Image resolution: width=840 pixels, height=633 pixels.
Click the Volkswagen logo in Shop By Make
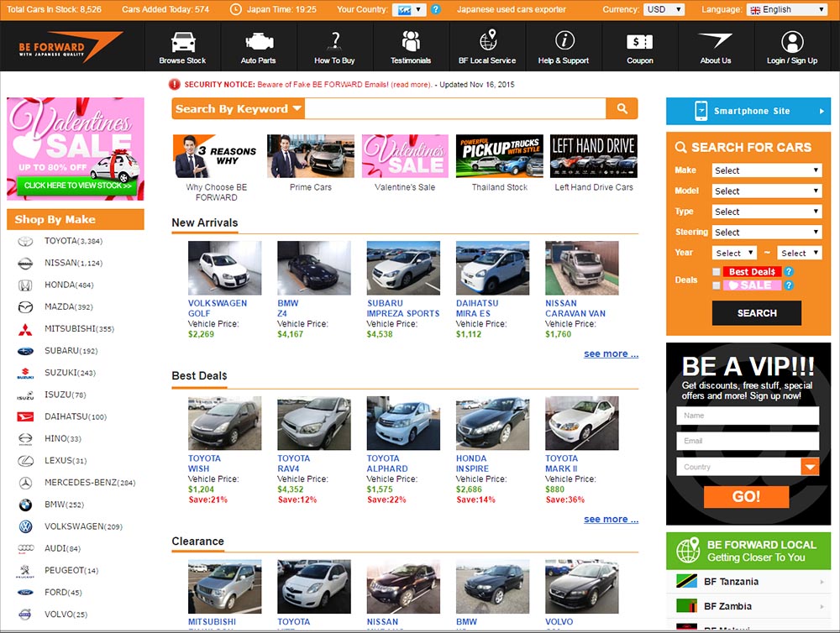pyautogui.click(x=25, y=527)
